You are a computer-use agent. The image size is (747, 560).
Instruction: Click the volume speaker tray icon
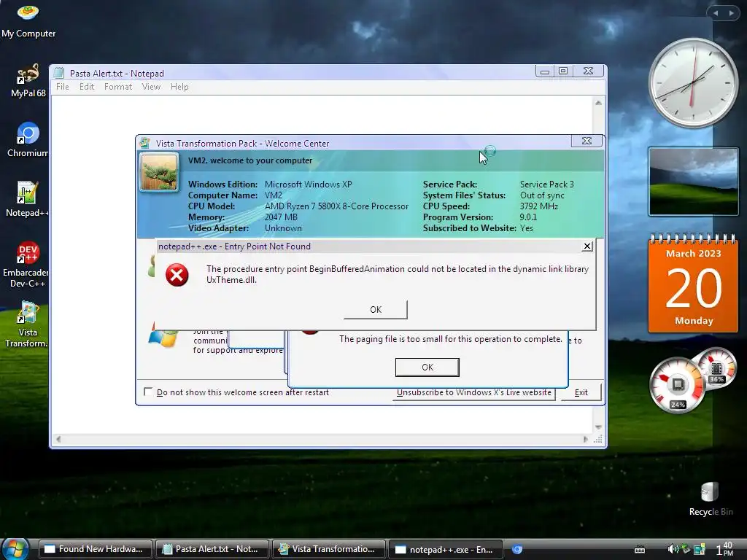[673, 549]
